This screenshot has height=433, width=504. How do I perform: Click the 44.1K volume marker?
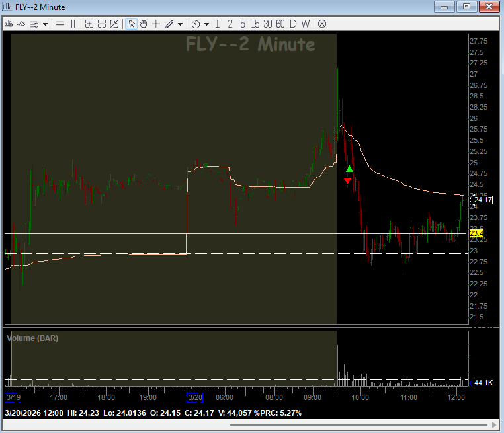[x=482, y=383]
